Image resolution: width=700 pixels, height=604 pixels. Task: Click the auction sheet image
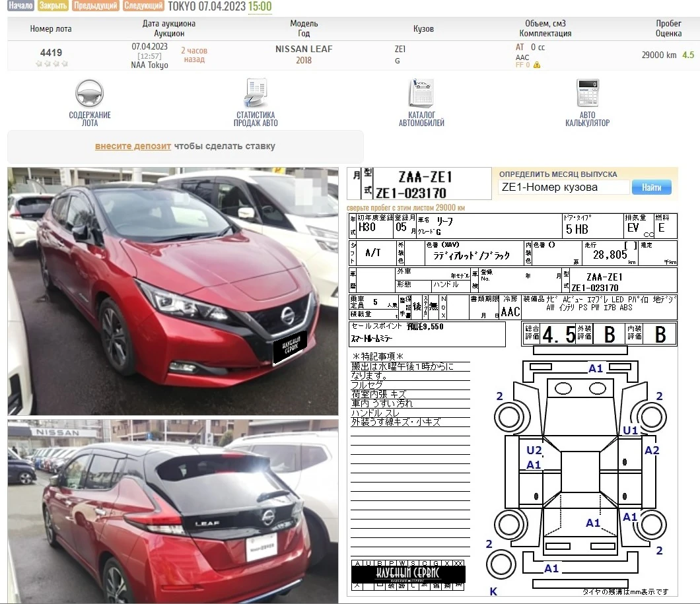(x=512, y=405)
